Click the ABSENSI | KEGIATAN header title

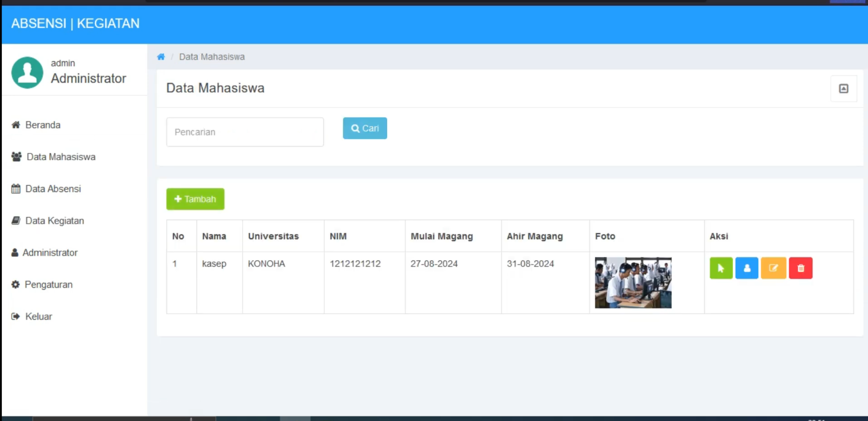pos(75,23)
